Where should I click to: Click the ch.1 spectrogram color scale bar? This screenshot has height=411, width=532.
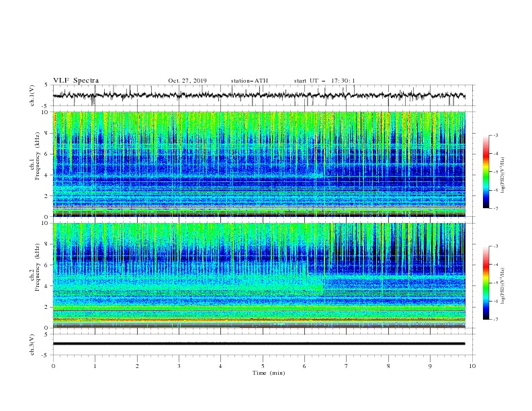[486, 172]
